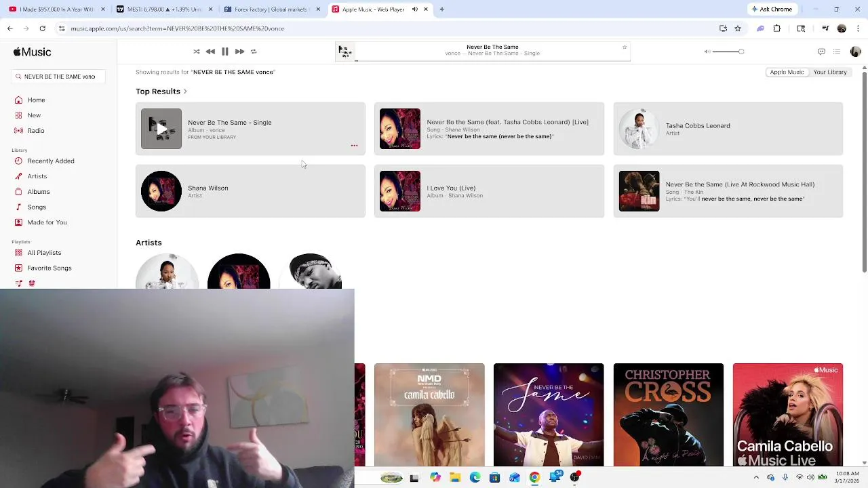868x488 pixels.
Task: Reload the page in Chrome
Action: (42, 28)
